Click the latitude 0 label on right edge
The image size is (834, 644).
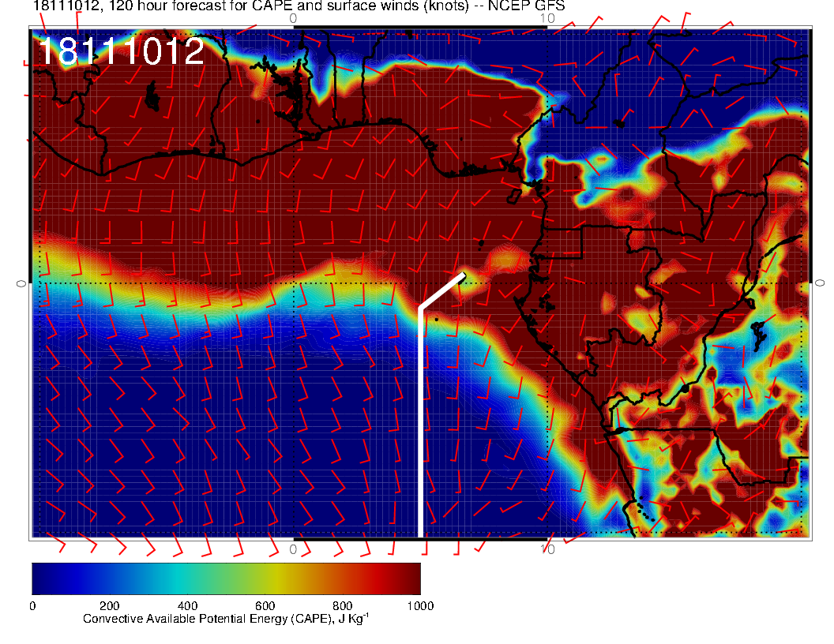[x=820, y=283]
